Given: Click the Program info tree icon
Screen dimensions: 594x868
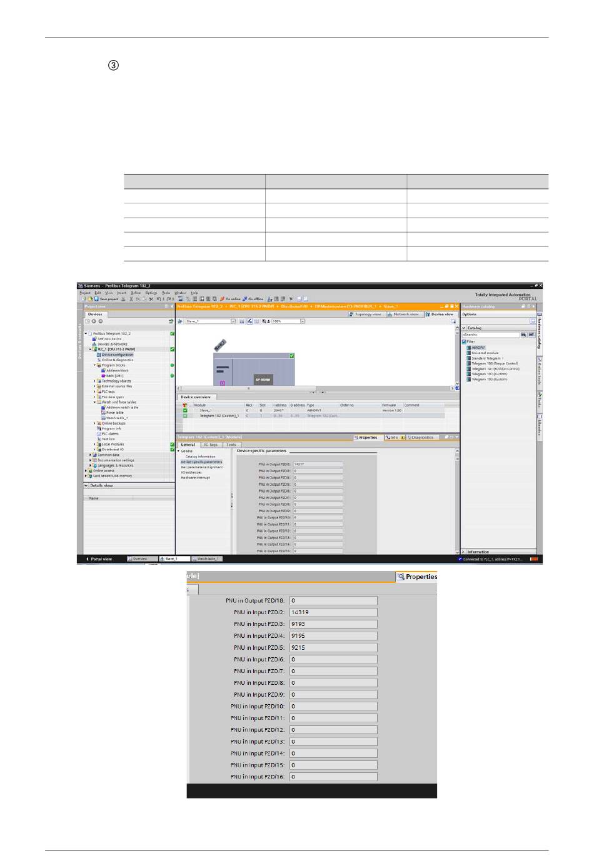Looking at the screenshot, I should 99,428.
